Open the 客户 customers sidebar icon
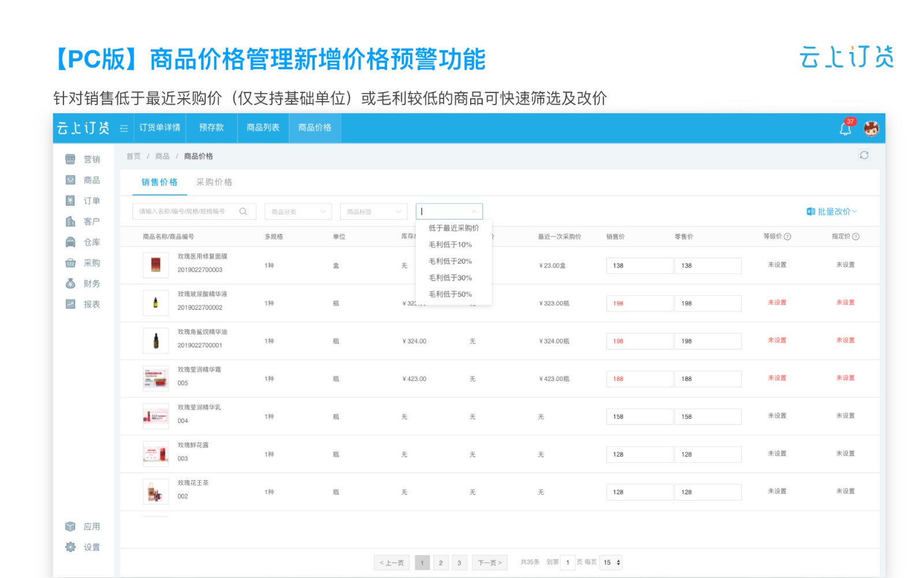The width and height of the screenshot is (924, 578). tap(70, 221)
